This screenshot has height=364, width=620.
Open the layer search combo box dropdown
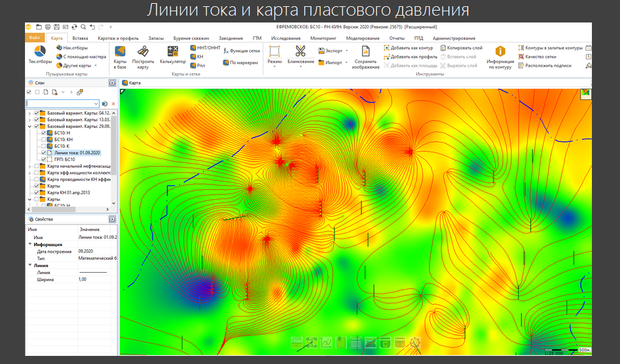point(96,104)
